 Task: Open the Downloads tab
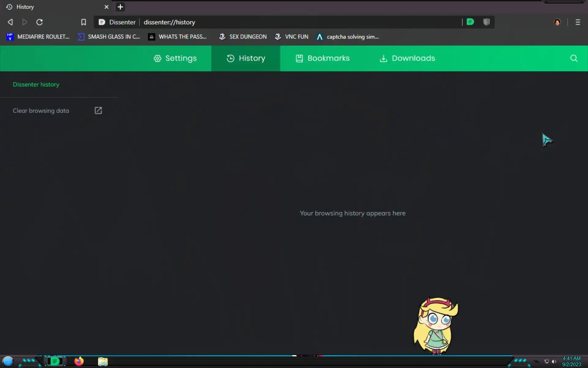point(407,58)
